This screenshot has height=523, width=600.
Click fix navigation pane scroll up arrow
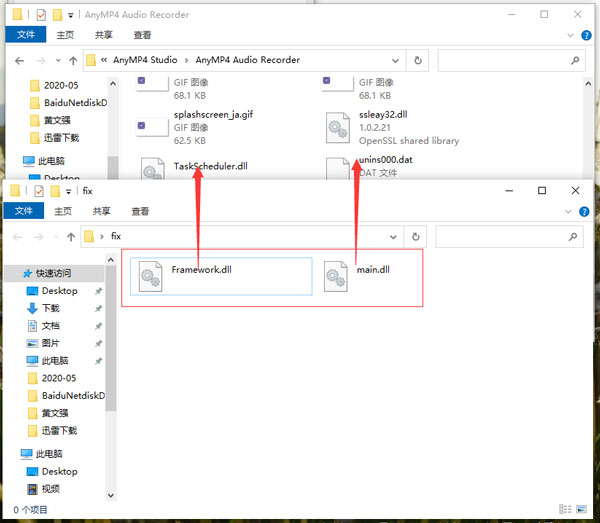click(x=111, y=260)
